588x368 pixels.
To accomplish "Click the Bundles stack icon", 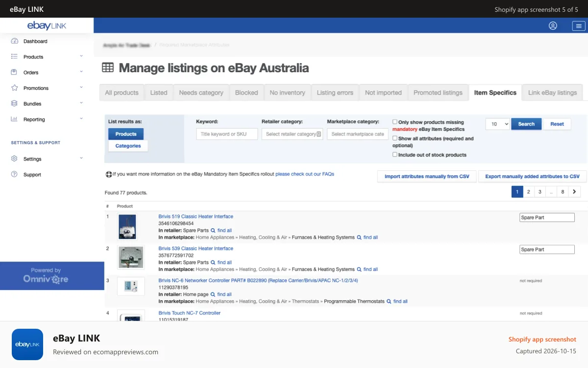I will tap(14, 104).
